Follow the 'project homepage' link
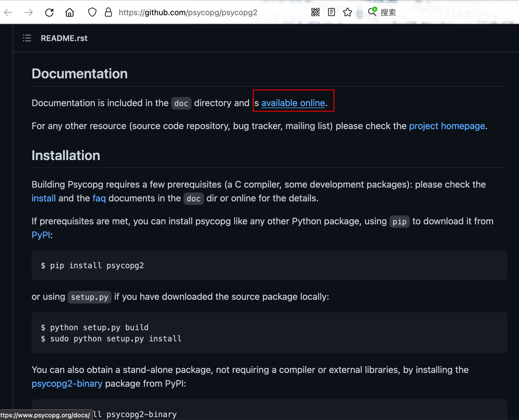 [x=447, y=126]
